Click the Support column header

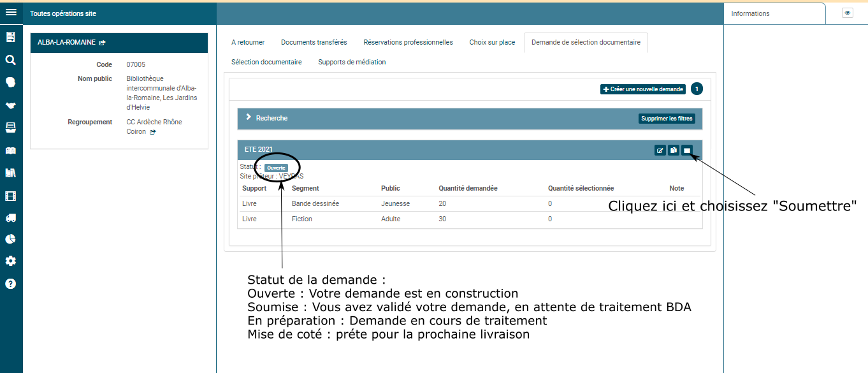(254, 188)
